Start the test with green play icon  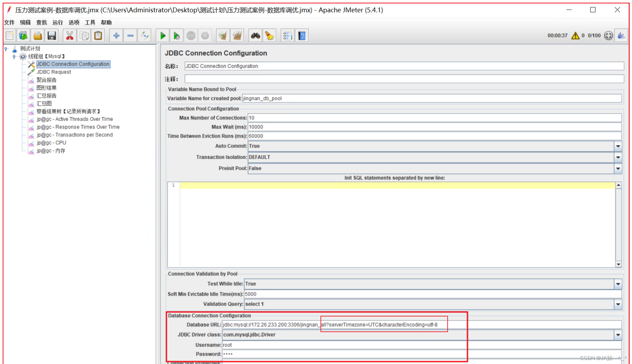[163, 36]
